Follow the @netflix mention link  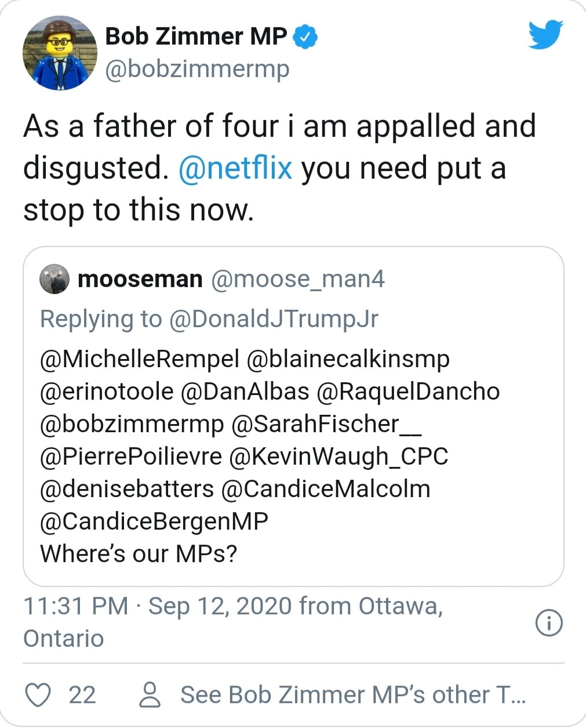tap(235, 168)
